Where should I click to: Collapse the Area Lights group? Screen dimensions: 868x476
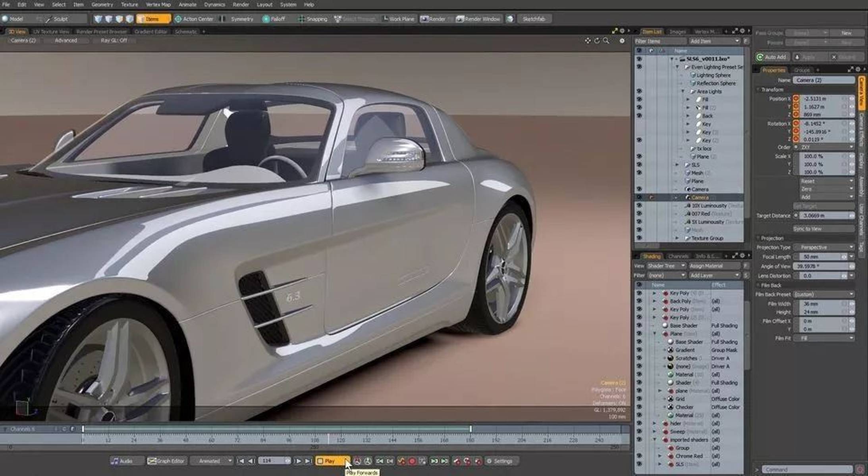click(x=683, y=91)
